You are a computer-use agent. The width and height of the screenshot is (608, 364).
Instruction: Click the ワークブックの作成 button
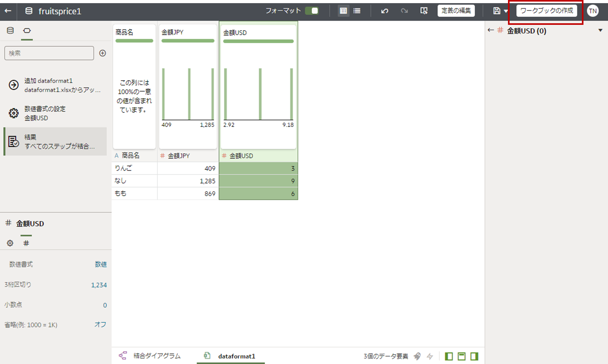[x=546, y=11]
